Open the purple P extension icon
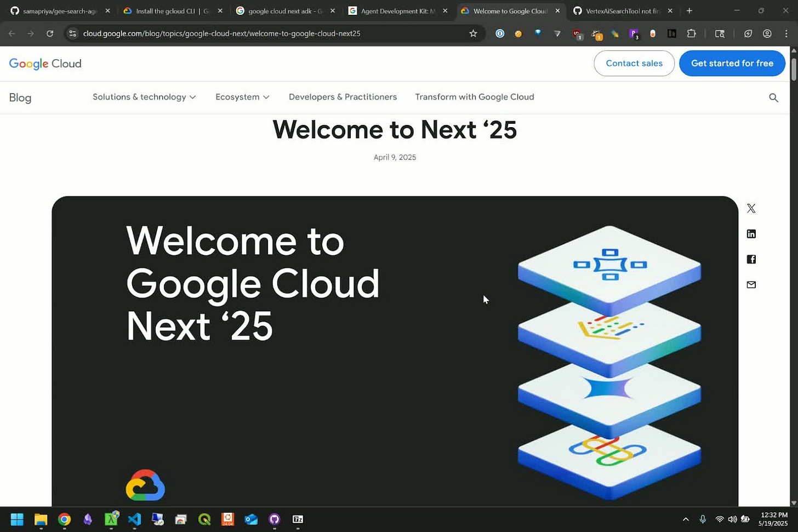The height and width of the screenshot is (532, 798). click(x=634, y=34)
